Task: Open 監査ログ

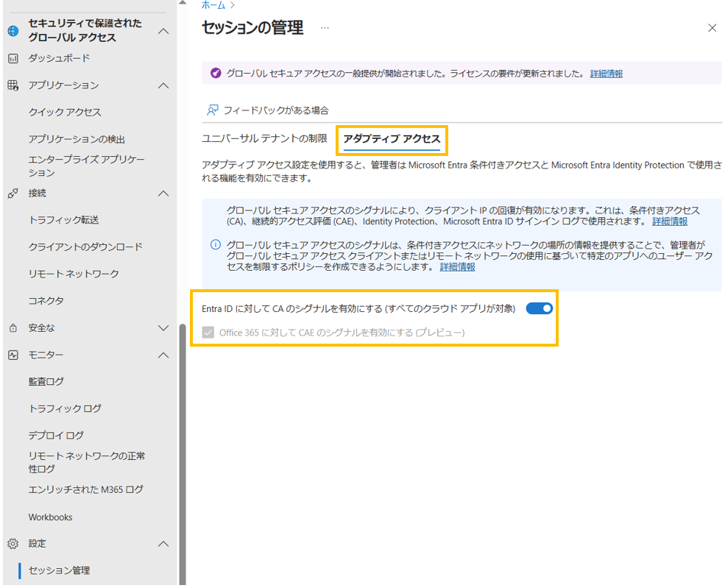Action: pos(46,381)
